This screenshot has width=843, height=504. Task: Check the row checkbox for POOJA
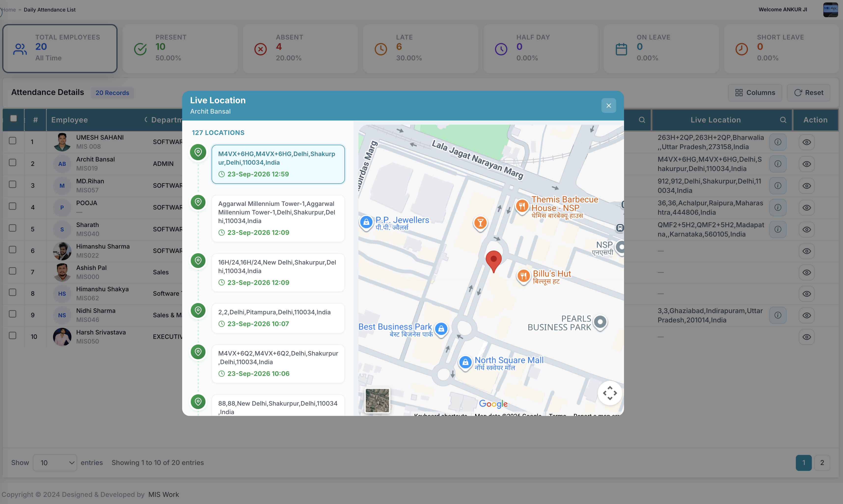(x=13, y=206)
